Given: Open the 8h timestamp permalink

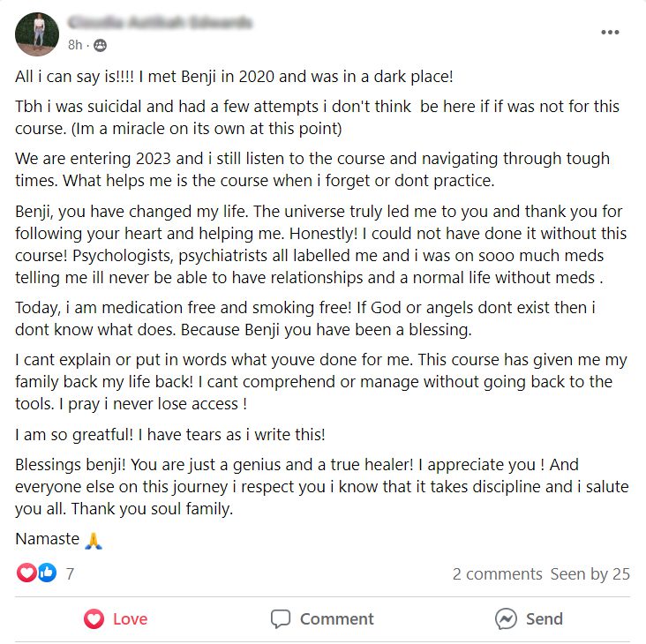Looking at the screenshot, I should coord(75,44).
